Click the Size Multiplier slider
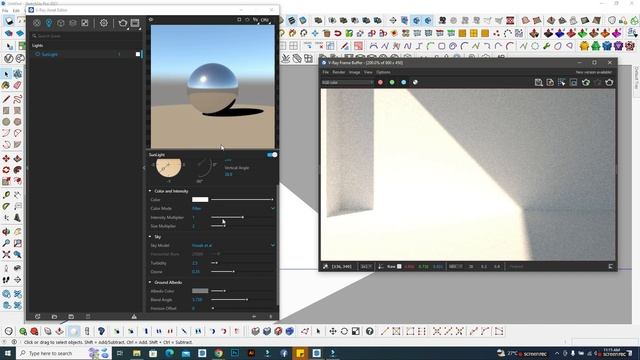640x360 pixels. click(242, 226)
